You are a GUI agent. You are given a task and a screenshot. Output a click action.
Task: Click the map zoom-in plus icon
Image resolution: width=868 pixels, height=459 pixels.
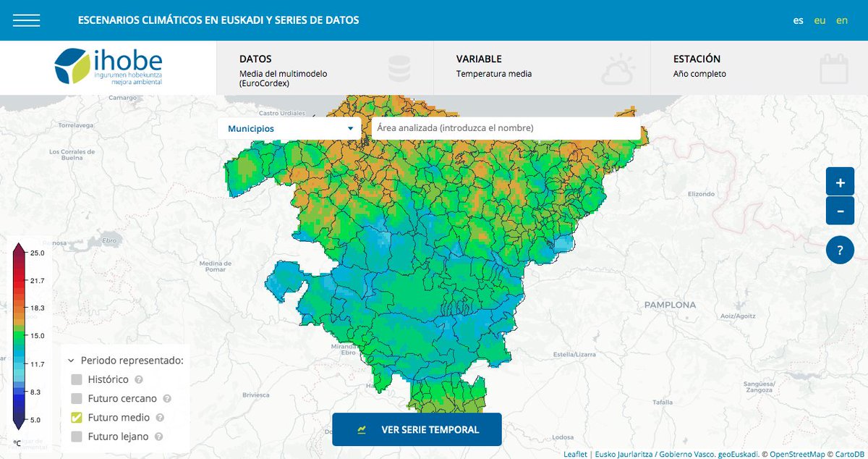(x=840, y=181)
